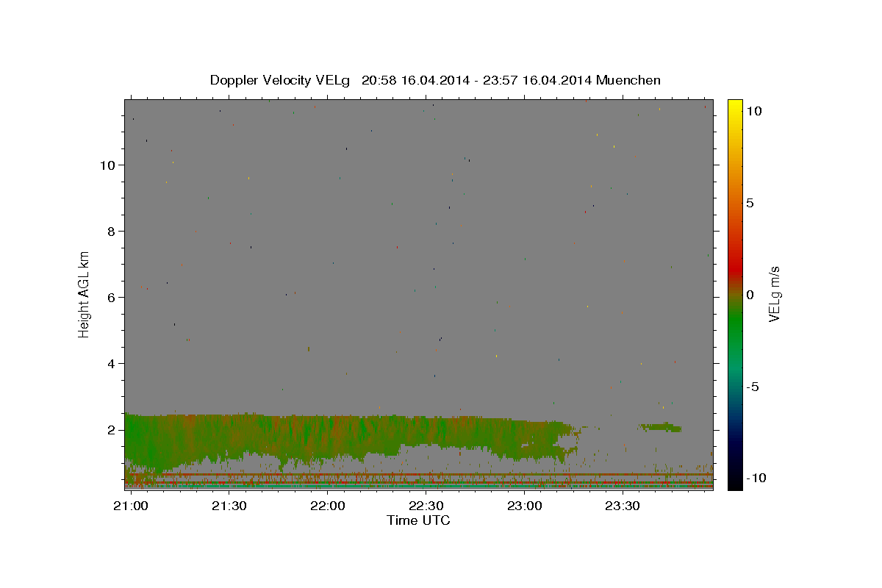
Task: Click the plot title 'Doppler Velocity VELg'
Action: [280, 80]
